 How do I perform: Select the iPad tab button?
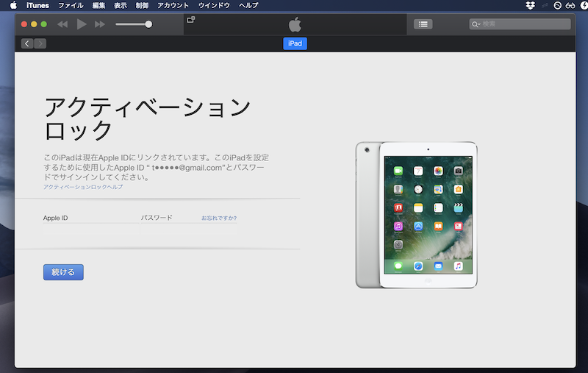pyautogui.click(x=295, y=43)
